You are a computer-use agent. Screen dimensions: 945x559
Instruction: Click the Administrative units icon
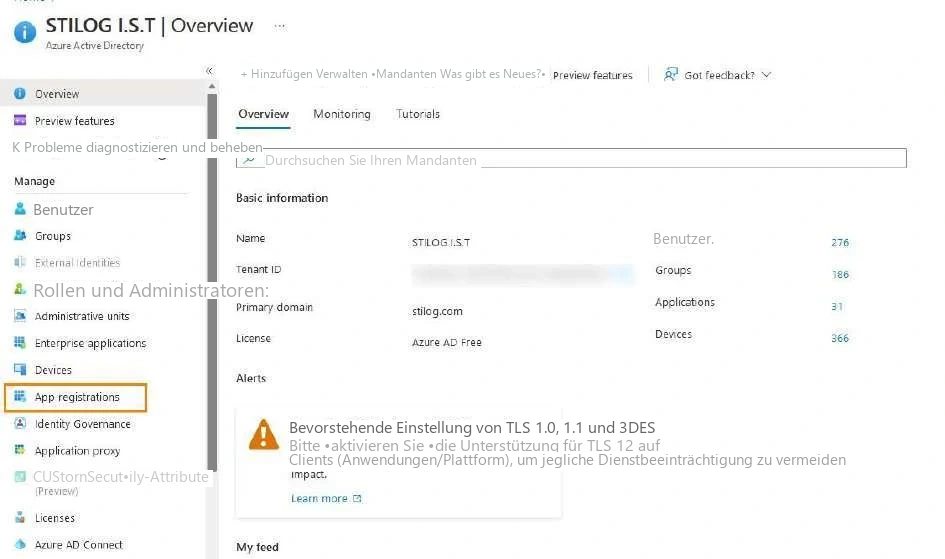click(20, 316)
